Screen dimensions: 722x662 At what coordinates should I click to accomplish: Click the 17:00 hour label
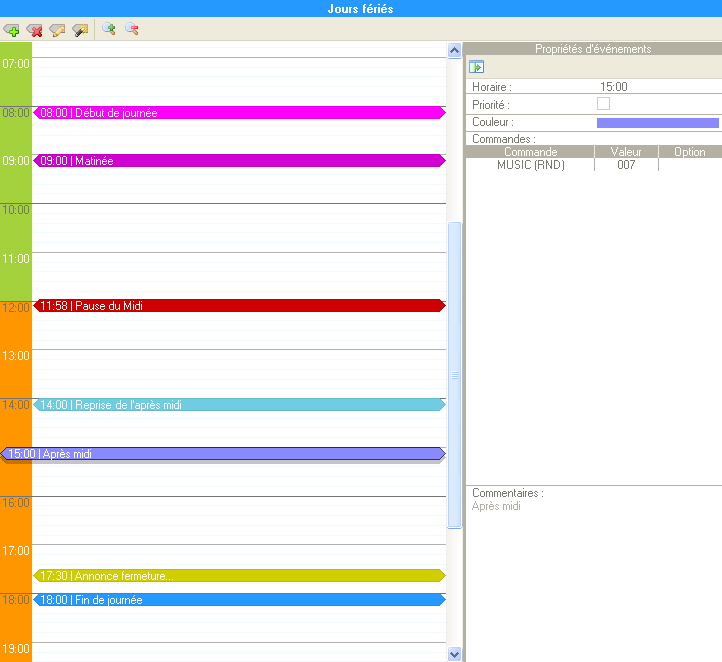16,551
